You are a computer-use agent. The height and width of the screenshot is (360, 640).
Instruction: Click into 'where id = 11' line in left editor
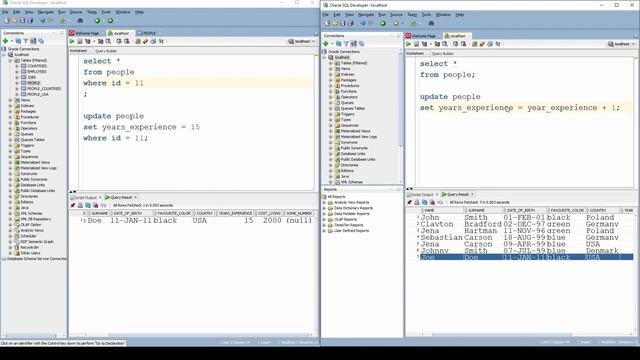point(113,83)
